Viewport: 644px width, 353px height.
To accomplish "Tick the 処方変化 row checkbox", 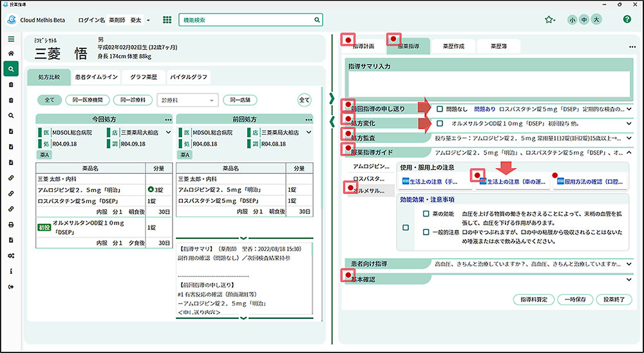I will 440,123.
